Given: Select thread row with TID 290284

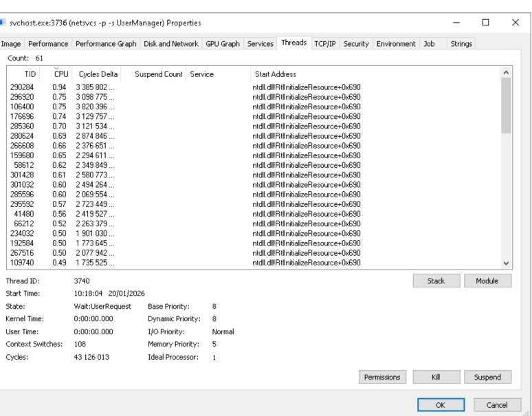Looking at the screenshot, I should (x=253, y=87).
